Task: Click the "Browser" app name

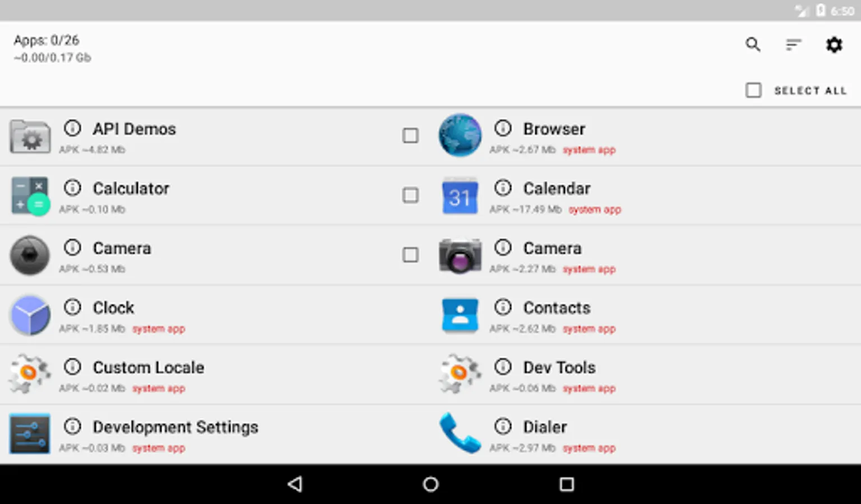Action: (554, 129)
